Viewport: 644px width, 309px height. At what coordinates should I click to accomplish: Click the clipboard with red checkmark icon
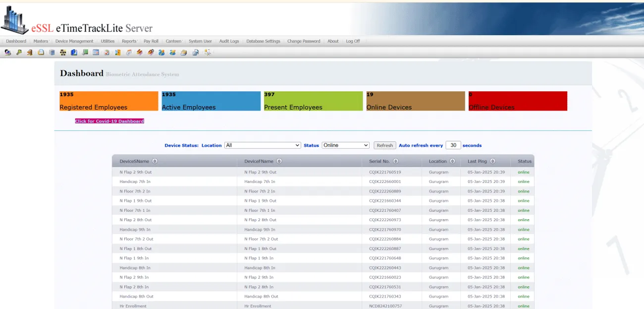click(107, 52)
